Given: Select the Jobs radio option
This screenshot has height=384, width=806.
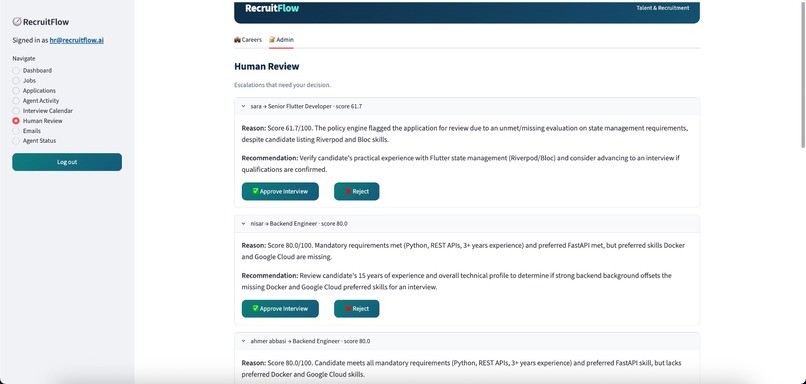Looking at the screenshot, I should [24, 81].
